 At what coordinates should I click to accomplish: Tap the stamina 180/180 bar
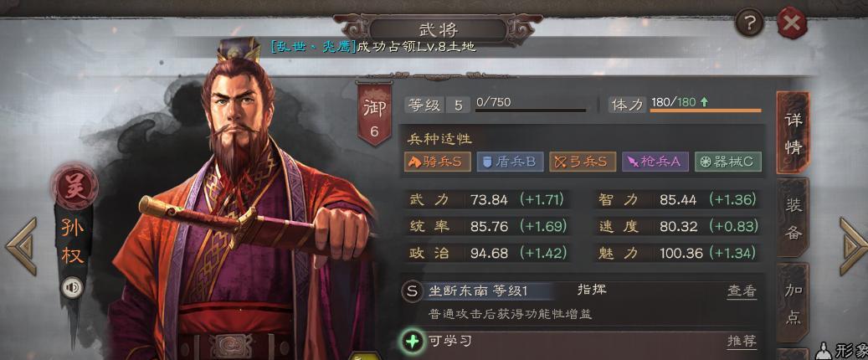(x=706, y=111)
